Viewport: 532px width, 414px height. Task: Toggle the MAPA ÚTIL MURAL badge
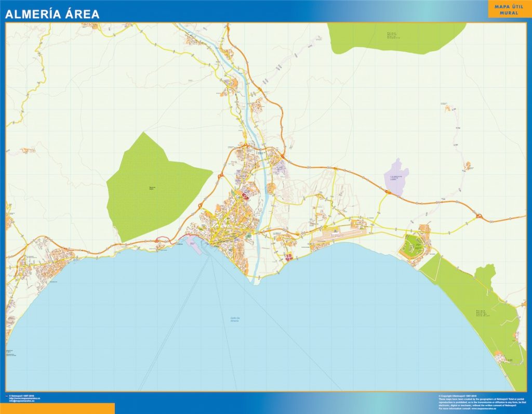click(508, 9)
